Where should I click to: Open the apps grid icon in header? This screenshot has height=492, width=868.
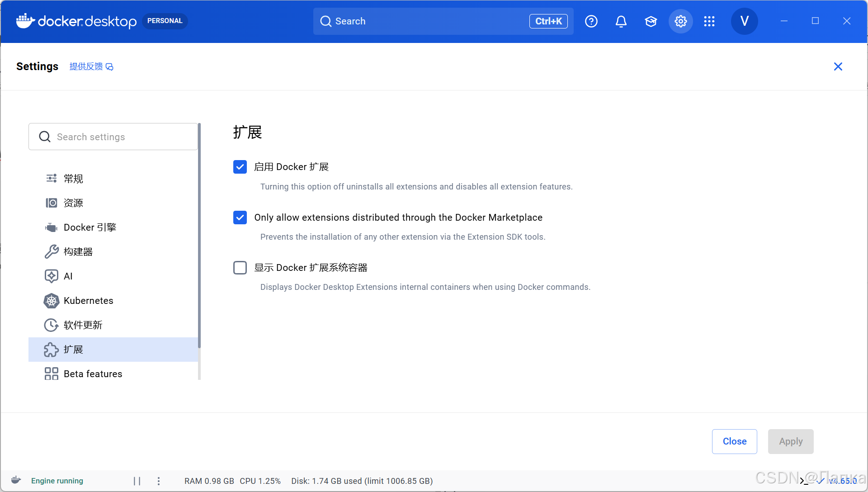709,21
